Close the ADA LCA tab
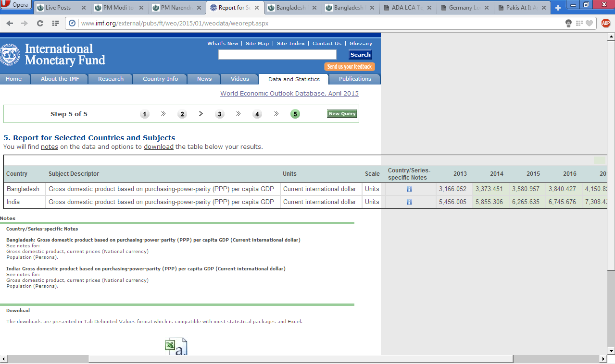Screen dimensions: 615x364 [429, 8]
